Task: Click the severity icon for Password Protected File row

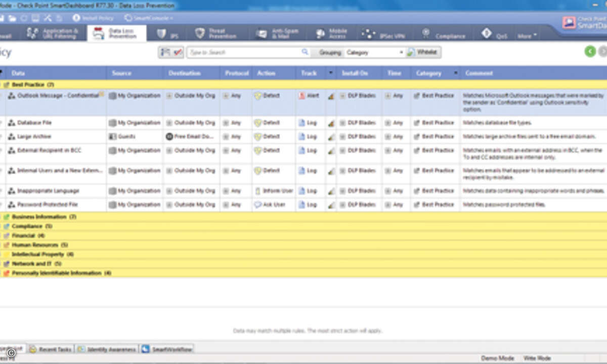Action: click(331, 205)
